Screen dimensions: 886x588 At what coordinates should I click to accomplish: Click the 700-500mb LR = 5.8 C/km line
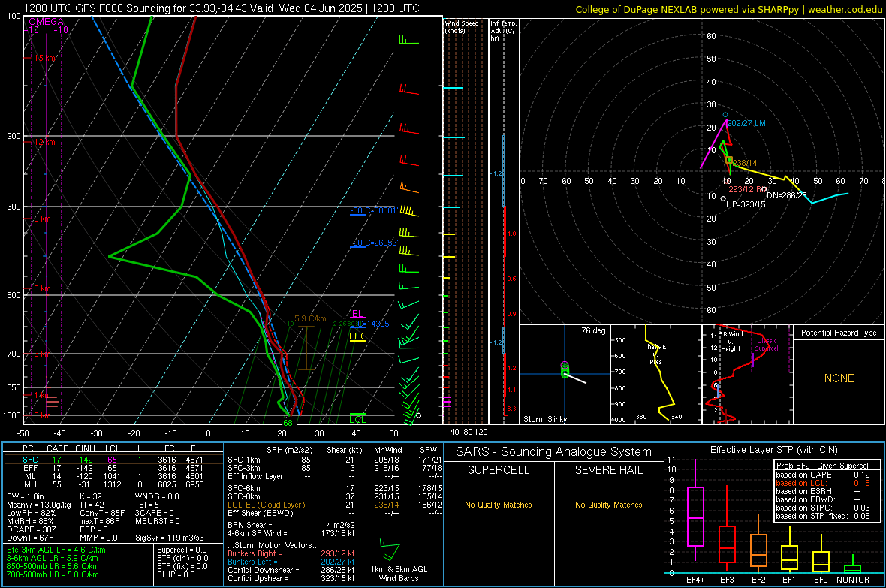coord(53,574)
